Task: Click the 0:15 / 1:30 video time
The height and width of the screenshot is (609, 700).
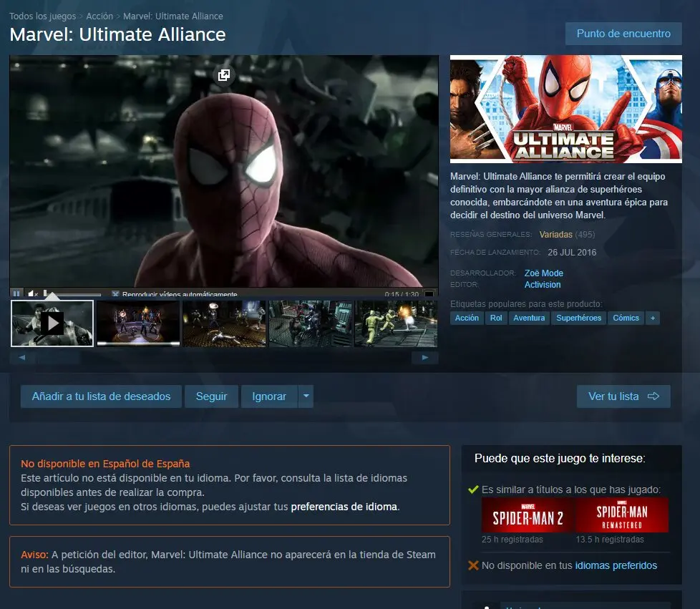Action: point(402,294)
